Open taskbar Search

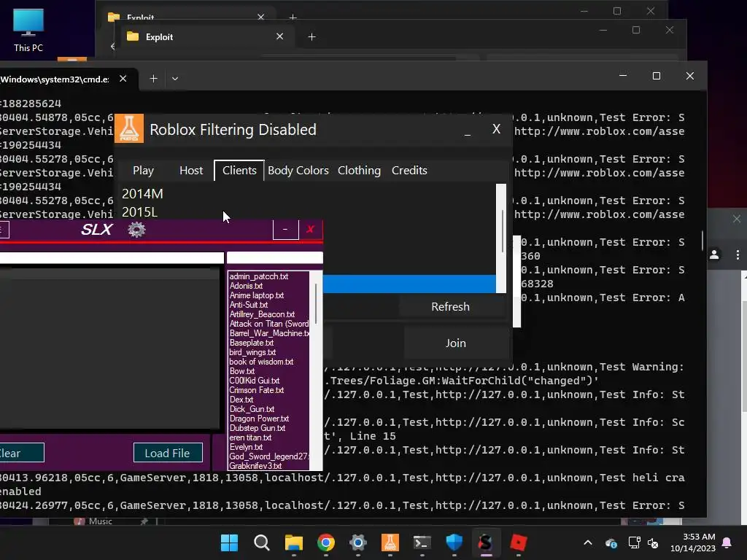point(262,542)
